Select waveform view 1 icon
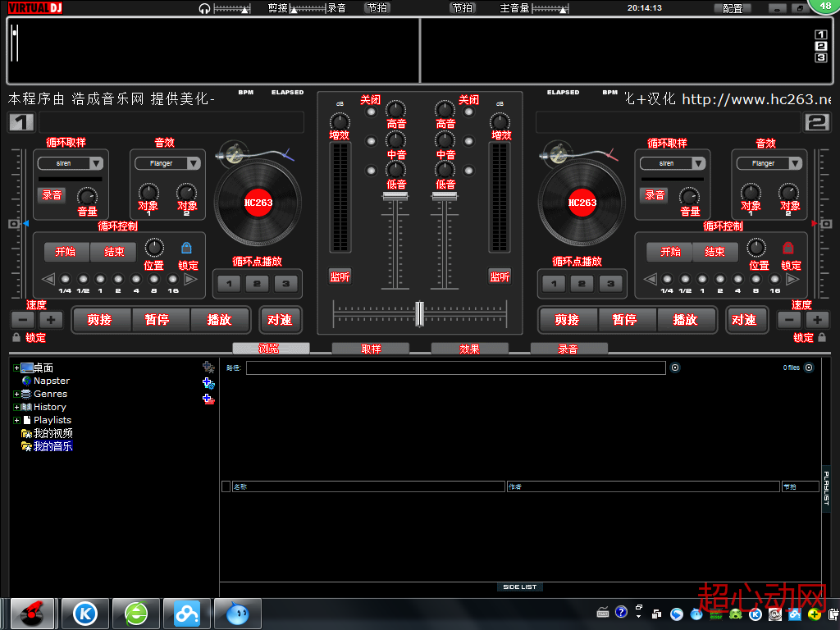 tap(820, 34)
